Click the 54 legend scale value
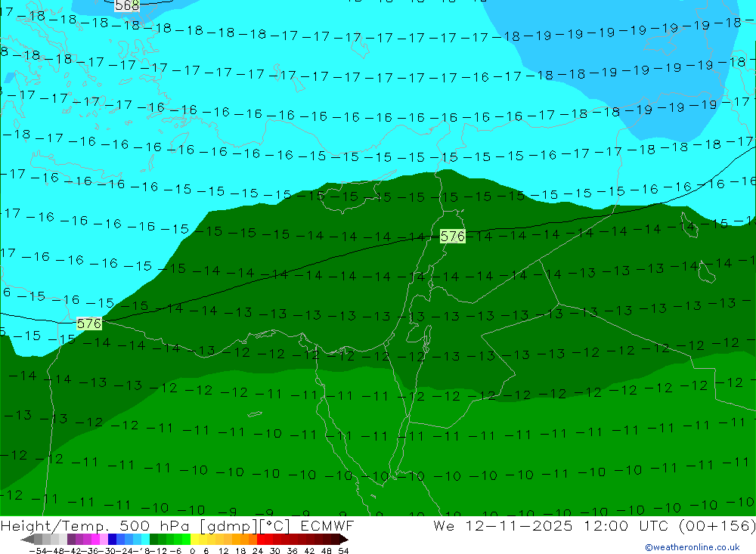The height and width of the screenshot is (554, 756). click(343, 551)
